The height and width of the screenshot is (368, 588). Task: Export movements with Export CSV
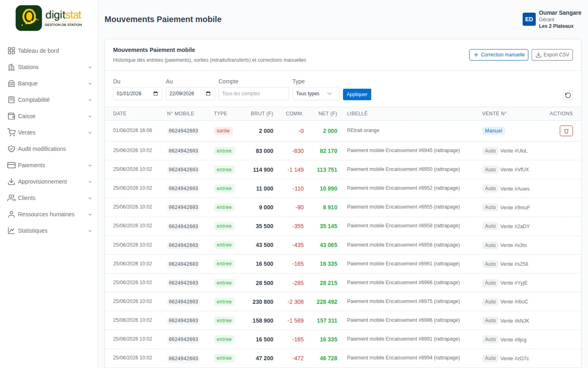coord(552,55)
